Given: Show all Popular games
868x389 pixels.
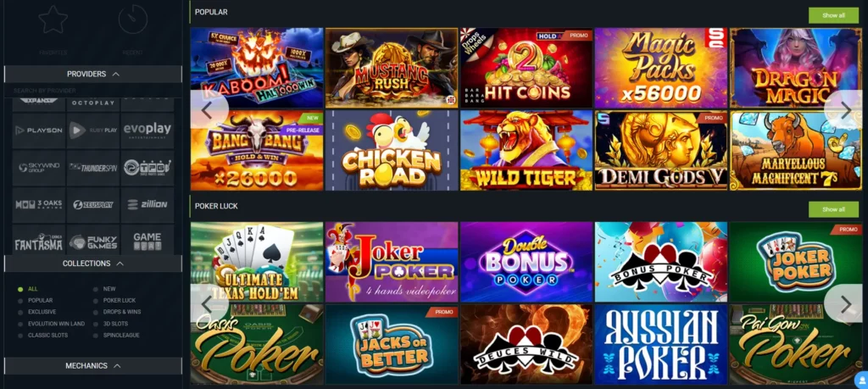Looking at the screenshot, I should (x=833, y=15).
